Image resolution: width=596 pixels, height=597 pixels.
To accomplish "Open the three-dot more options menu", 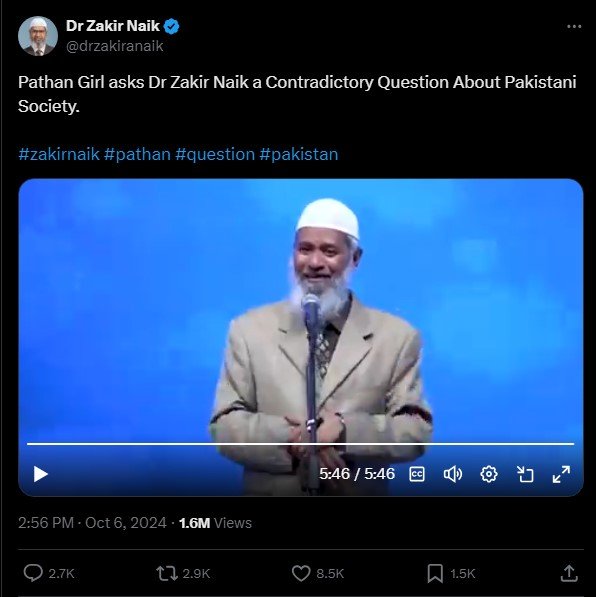I will coord(574,26).
